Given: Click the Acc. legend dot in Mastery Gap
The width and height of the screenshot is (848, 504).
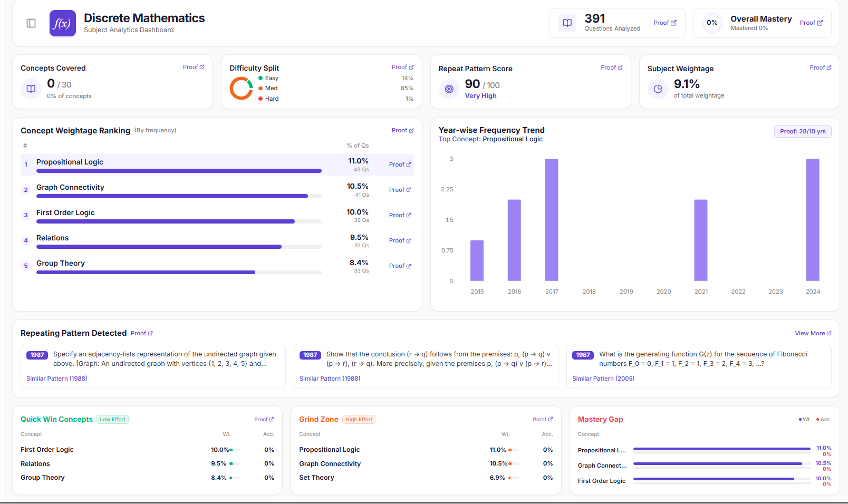Looking at the screenshot, I should (817, 420).
